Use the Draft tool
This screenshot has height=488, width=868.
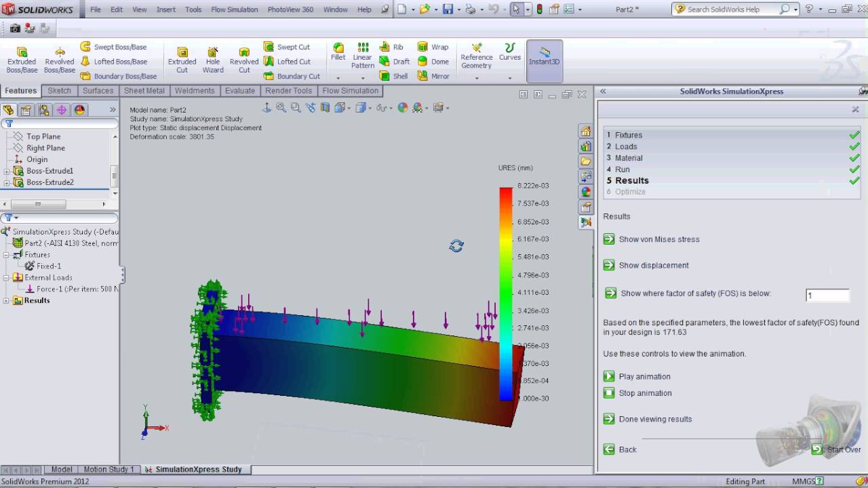click(x=394, y=62)
